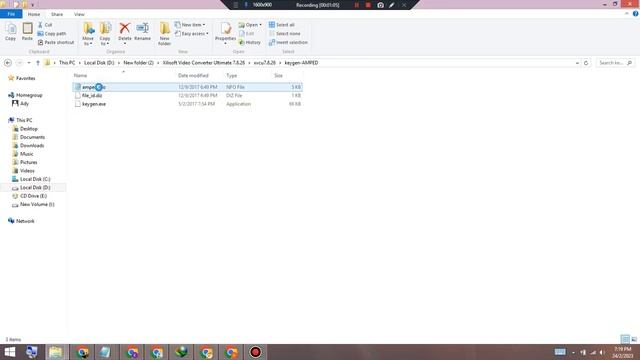Open Music in the navigation pane

(x=27, y=154)
